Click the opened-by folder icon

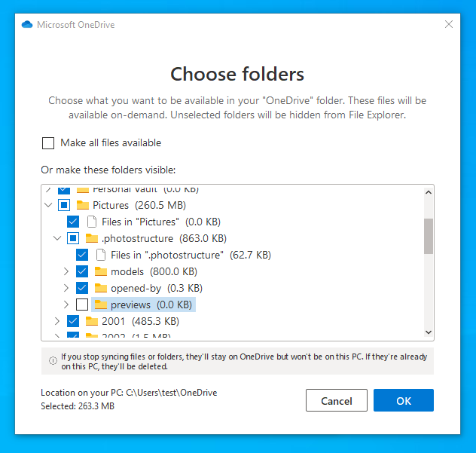[101, 288]
